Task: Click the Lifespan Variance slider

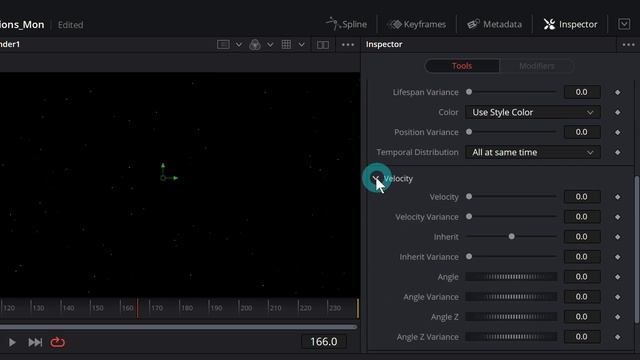Action: pos(511,92)
